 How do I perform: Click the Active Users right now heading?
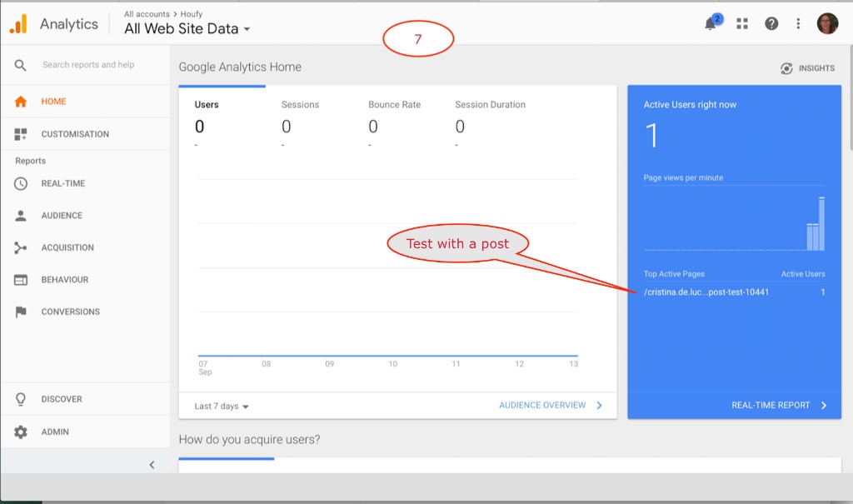(x=690, y=105)
